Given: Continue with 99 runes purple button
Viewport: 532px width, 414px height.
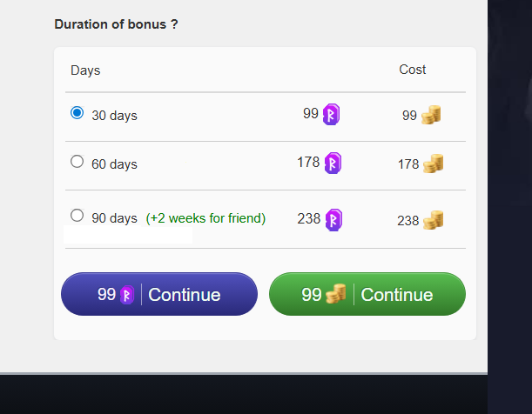Looking at the screenshot, I should (159, 294).
